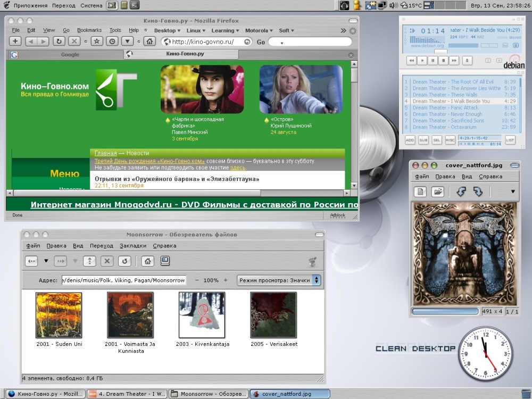Viewport: 532px width, 399px height.
Task: Click the Firefox bookmarks star icon
Action: coord(97,41)
